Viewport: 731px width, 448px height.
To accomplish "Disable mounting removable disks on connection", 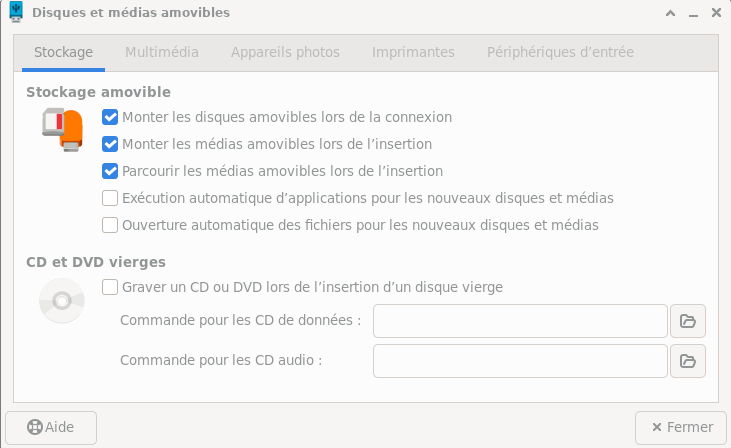I will (111, 117).
